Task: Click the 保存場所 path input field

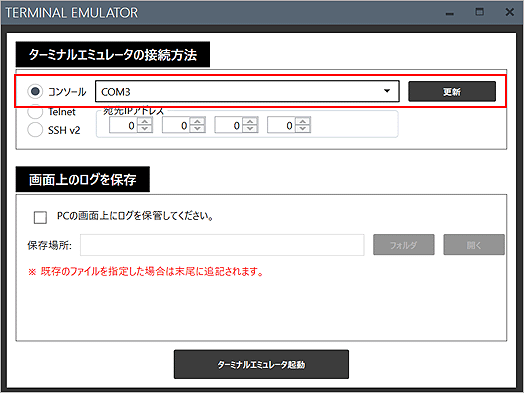Action: point(222,245)
